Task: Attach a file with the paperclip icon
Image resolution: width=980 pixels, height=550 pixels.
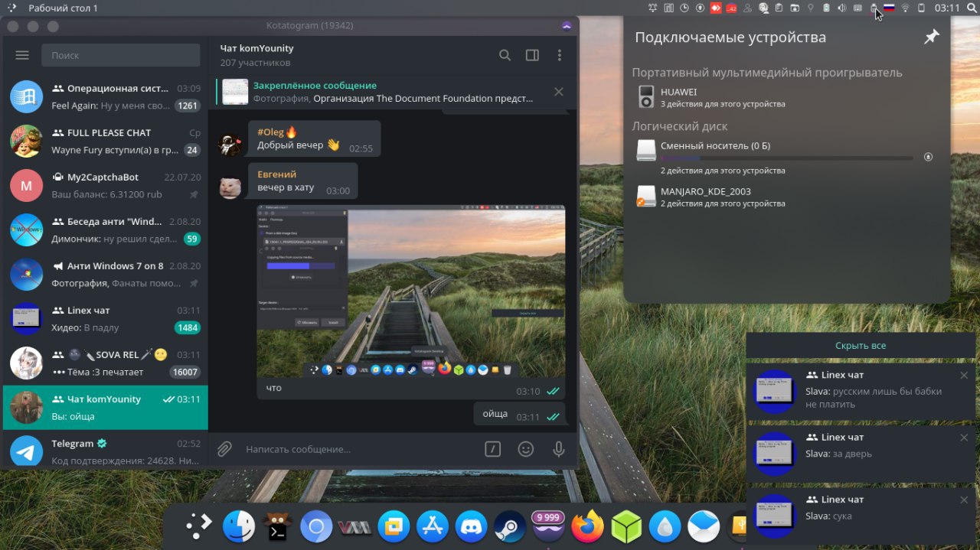Action: tap(224, 449)
